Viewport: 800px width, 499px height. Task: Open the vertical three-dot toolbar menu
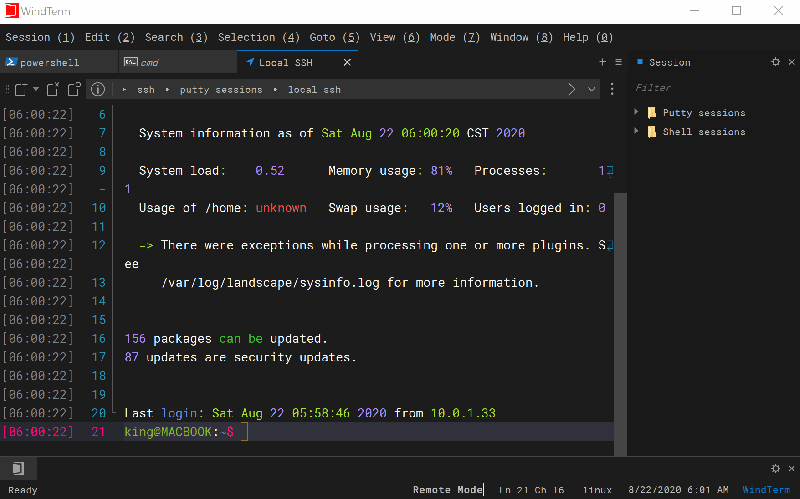pyautogui.click(x=612, y=89)
